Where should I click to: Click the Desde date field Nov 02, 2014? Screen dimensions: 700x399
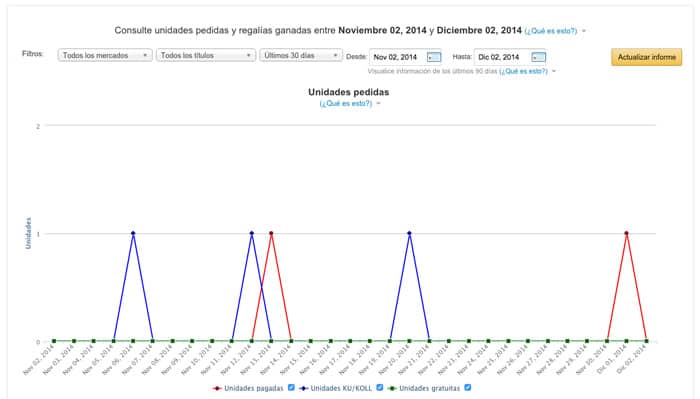[x=397, y=57]
